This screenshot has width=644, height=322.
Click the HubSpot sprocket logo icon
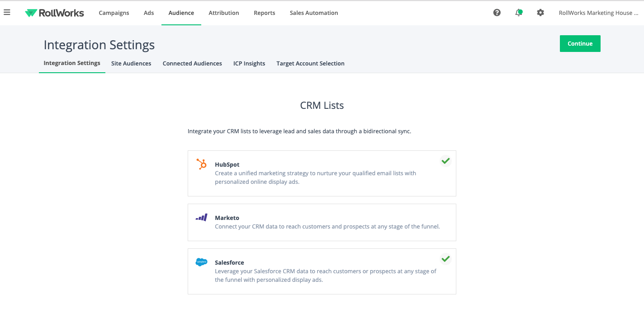(x=201, y=164)
